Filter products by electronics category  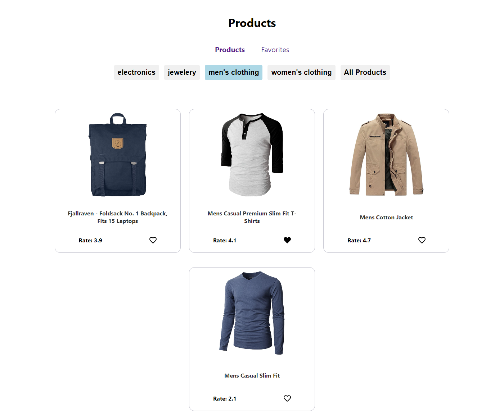coord(136,72)
